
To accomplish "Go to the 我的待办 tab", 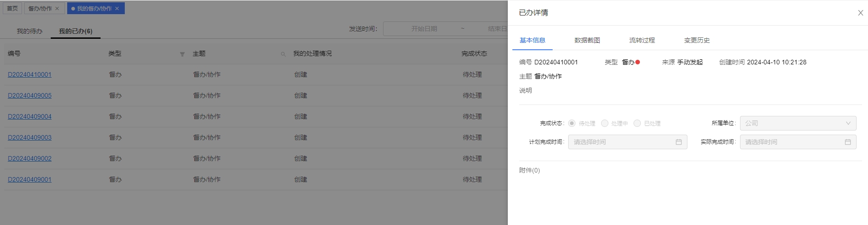I will pos(30,31).
